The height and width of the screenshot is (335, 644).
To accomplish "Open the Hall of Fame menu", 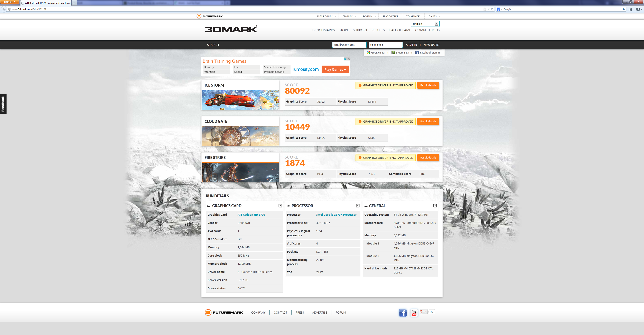I will (399, 30).
